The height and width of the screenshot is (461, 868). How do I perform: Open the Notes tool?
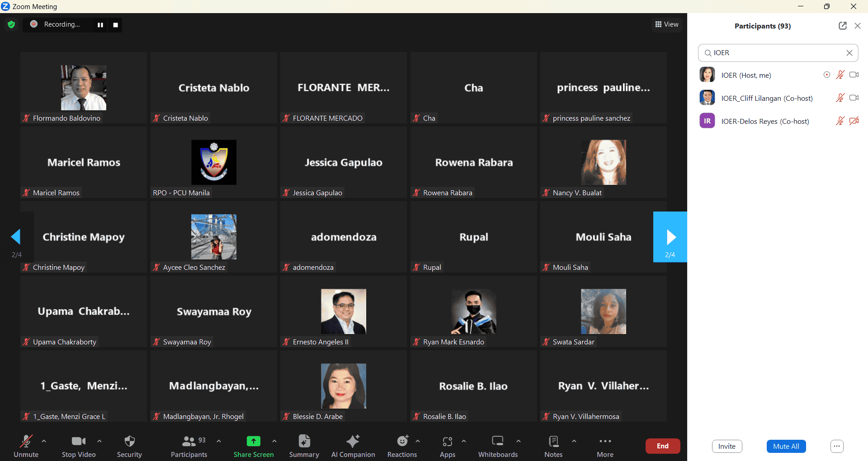pyautogui.click(x=553, y=446)
